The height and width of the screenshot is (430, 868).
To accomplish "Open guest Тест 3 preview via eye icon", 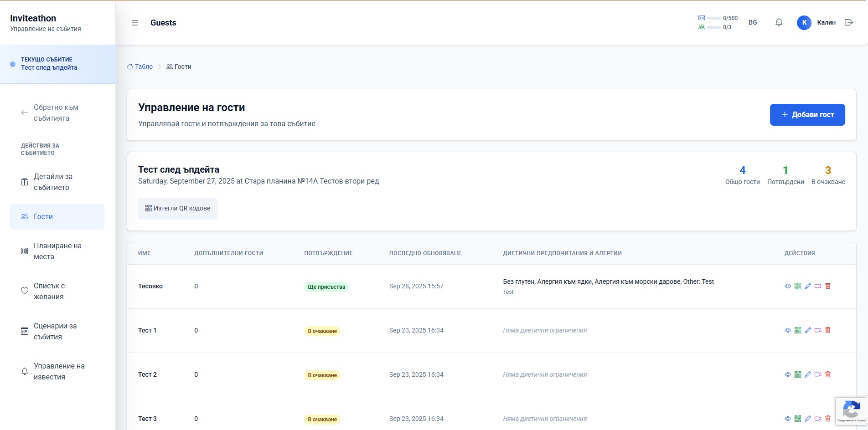I will click(787, 418).
